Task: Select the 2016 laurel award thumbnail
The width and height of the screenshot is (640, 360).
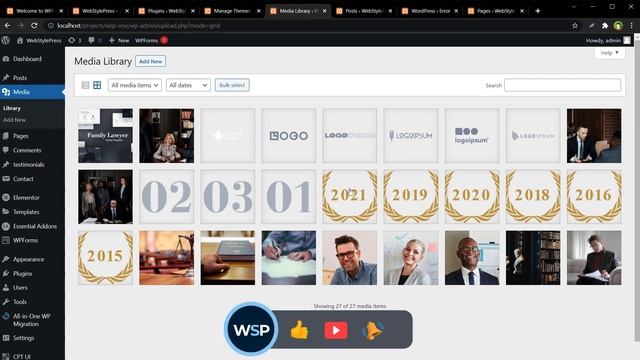Action: [x=594, y=197]
